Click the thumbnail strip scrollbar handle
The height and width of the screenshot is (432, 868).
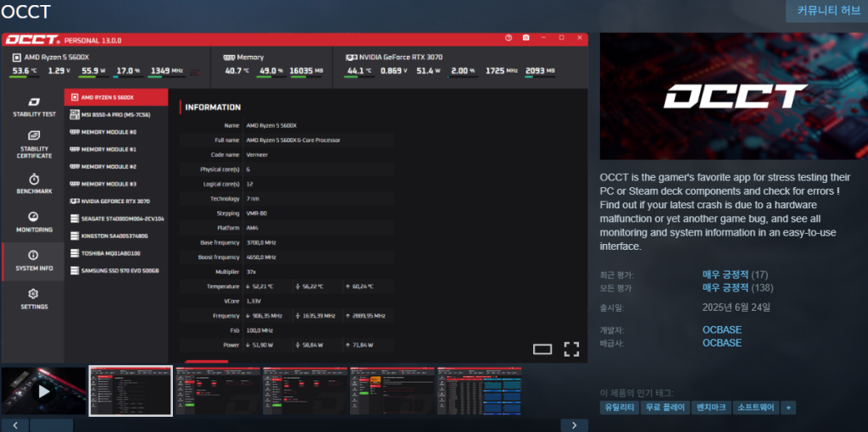(x=52, y=425)
